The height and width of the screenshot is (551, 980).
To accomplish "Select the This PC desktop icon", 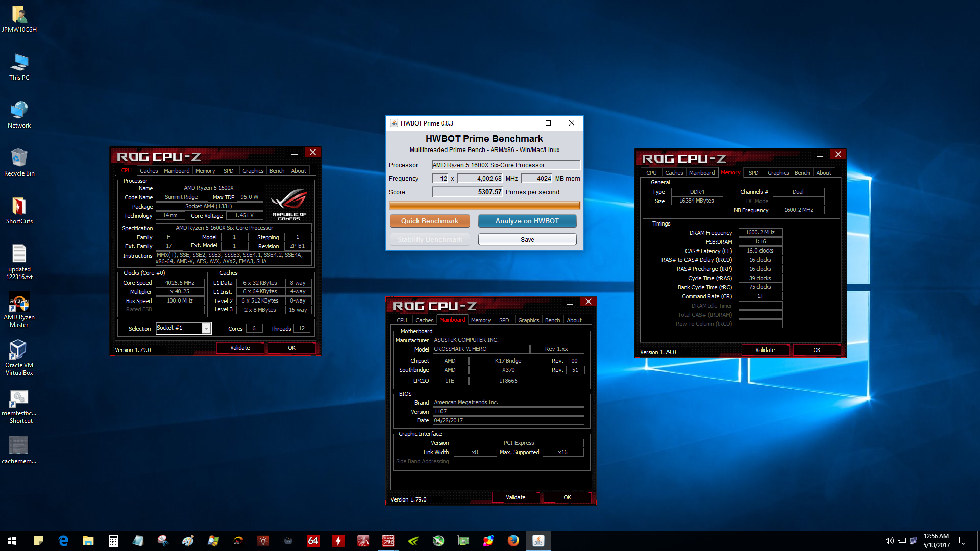I will (x=19, y=67).
